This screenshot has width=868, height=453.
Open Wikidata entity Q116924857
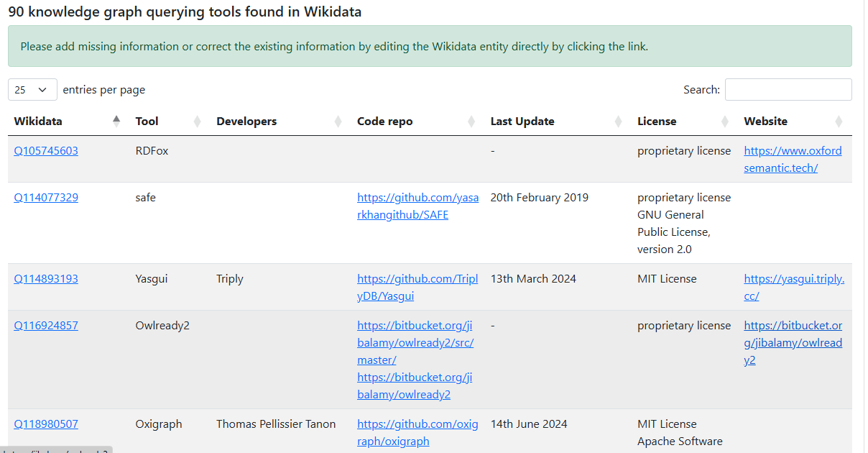click(x=46, y=326)
